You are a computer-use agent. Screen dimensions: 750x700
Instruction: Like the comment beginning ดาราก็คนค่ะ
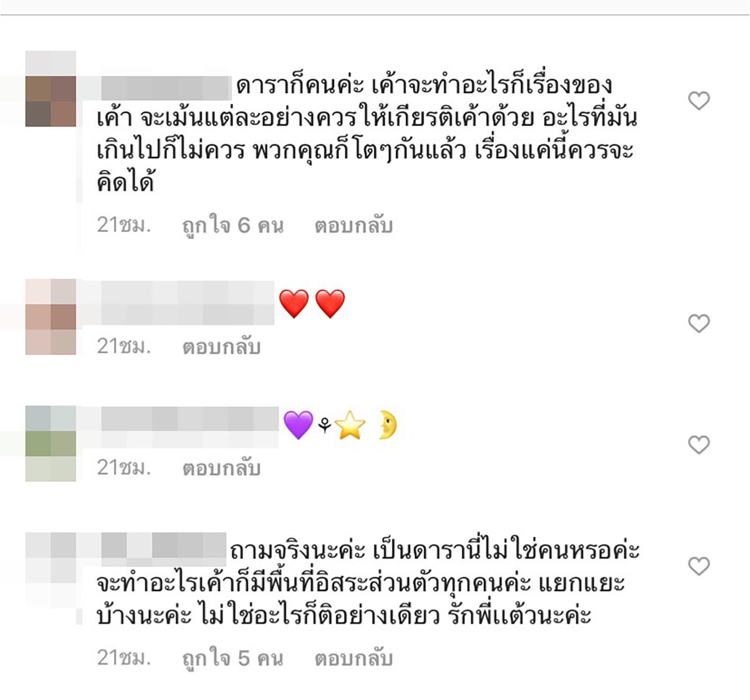click(698, 101)
